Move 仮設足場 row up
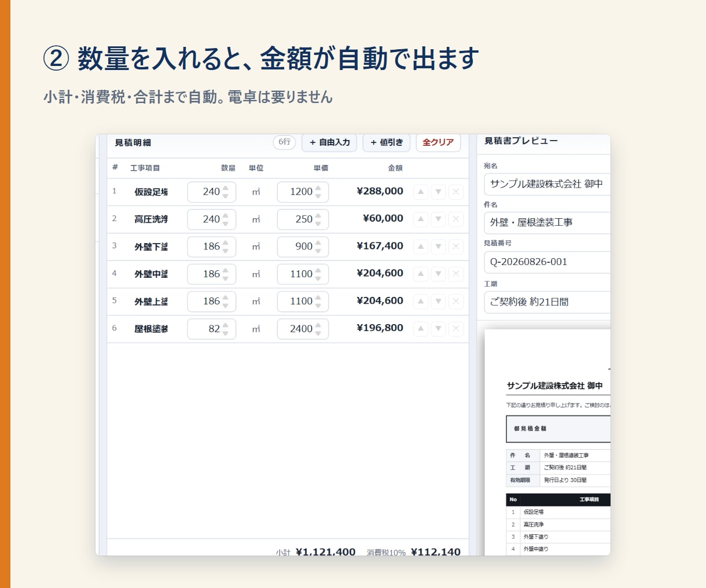 pyautogui.click(x=421, y=192)
